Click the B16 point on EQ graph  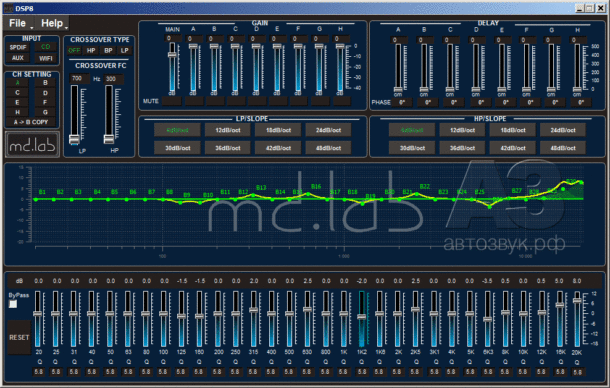tap(308, 194)
